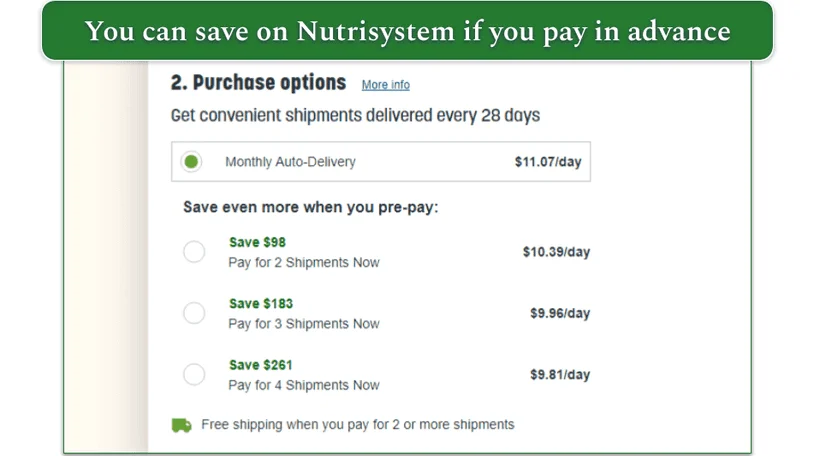814x456 pixels.
Task: Choose the Pay for 2 Shipments radio button
Action: click(x=194, y=252)
